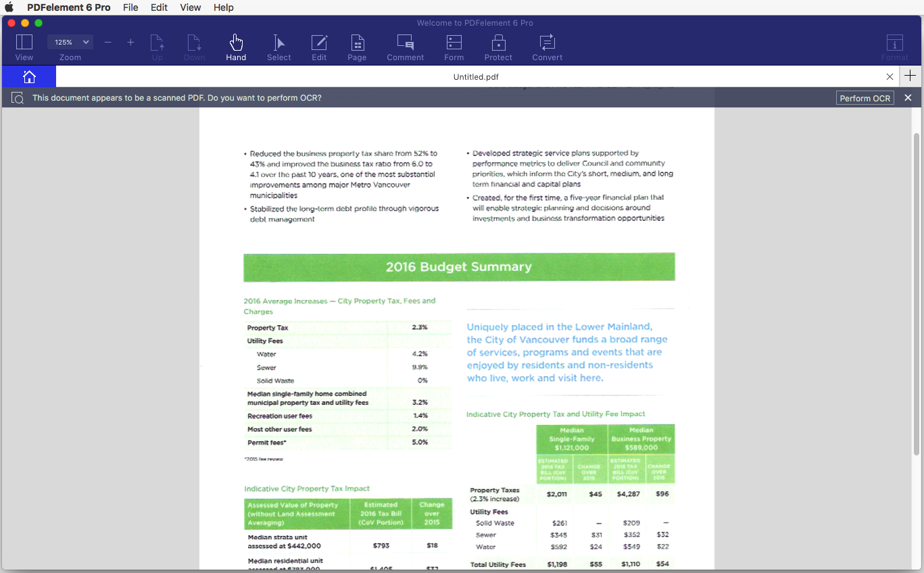
Task: Go to the Home screen tab
Action: click(x=29, y=76)
